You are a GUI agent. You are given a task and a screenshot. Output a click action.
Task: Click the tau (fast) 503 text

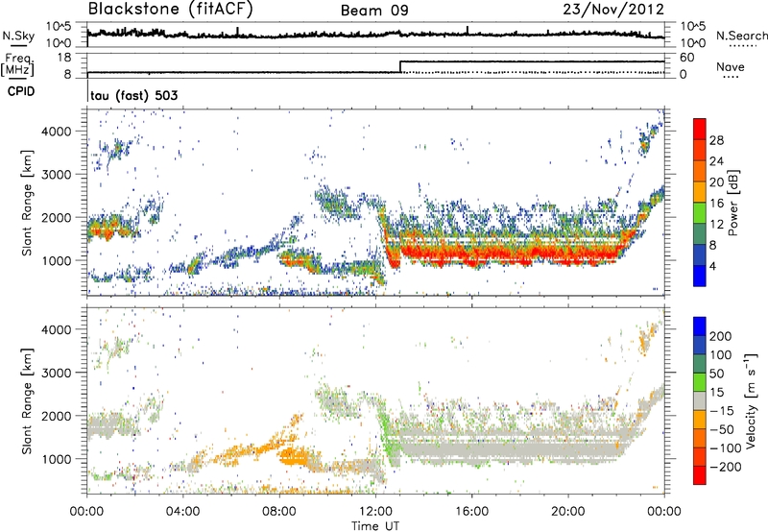click(133, 95)
